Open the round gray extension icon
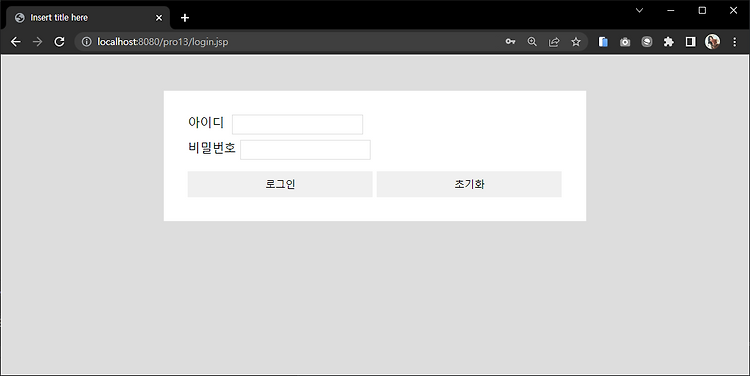This screenshot has width=750, height=376. pos(647,42)
